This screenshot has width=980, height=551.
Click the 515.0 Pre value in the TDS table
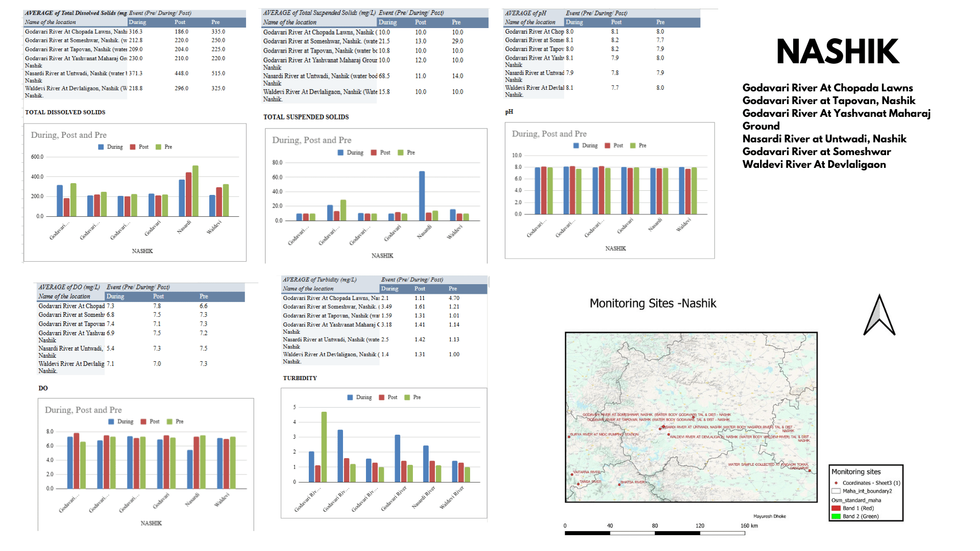pyautogui.click(x=218, y=73)
